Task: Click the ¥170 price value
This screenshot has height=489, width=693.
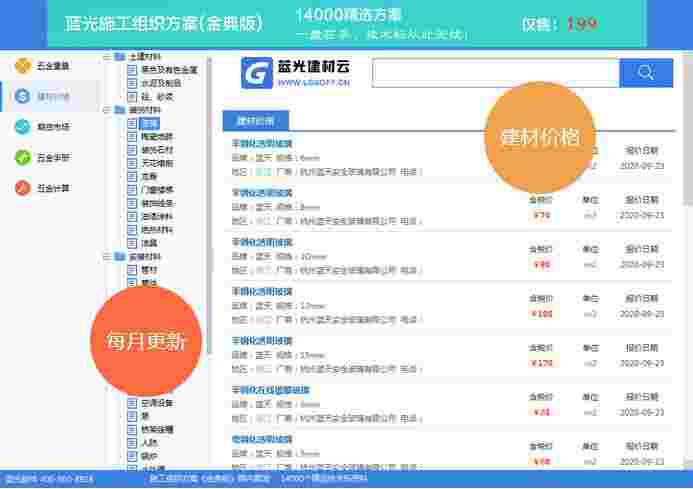Action: pos(541,363)
